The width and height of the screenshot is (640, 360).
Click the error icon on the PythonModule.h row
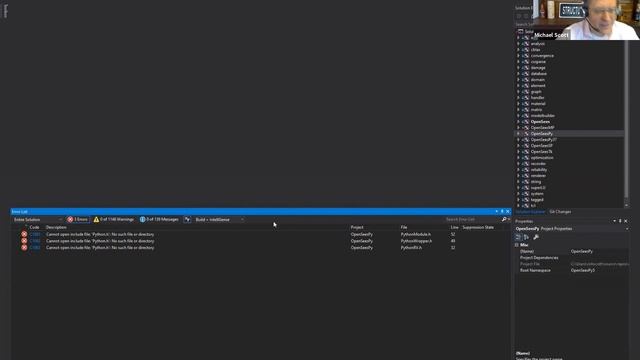click(24, 234)
